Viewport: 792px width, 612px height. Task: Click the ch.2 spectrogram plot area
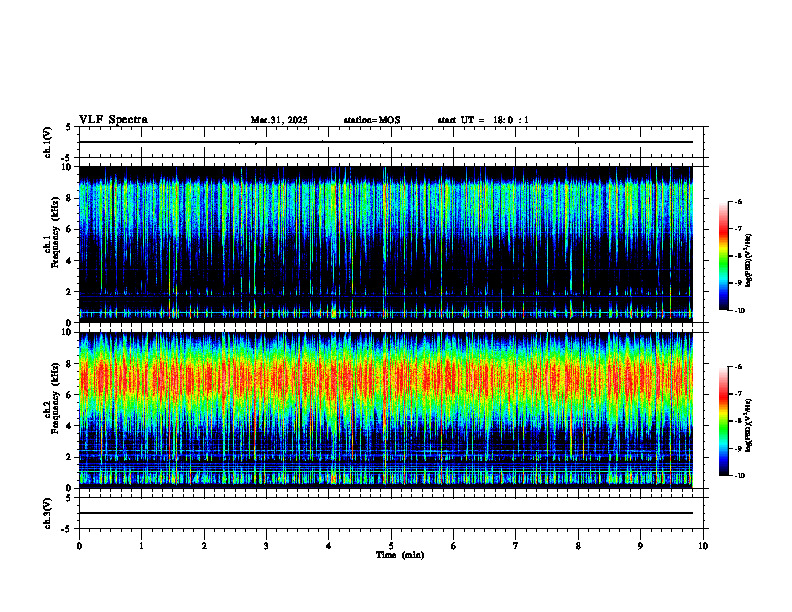click(386, 410)
